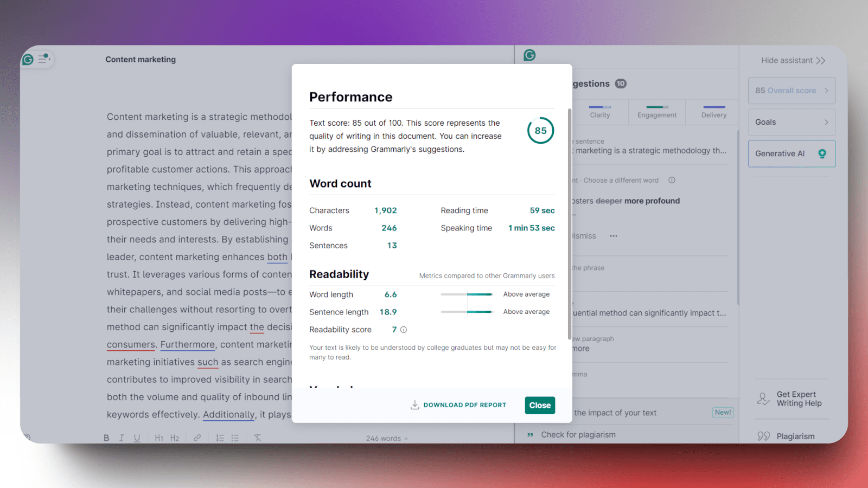Image resolution: width=868 pixels, height=488 pixels.
Task: Toggle bold formatting in editor toolbar
Action: coord(106,438)
